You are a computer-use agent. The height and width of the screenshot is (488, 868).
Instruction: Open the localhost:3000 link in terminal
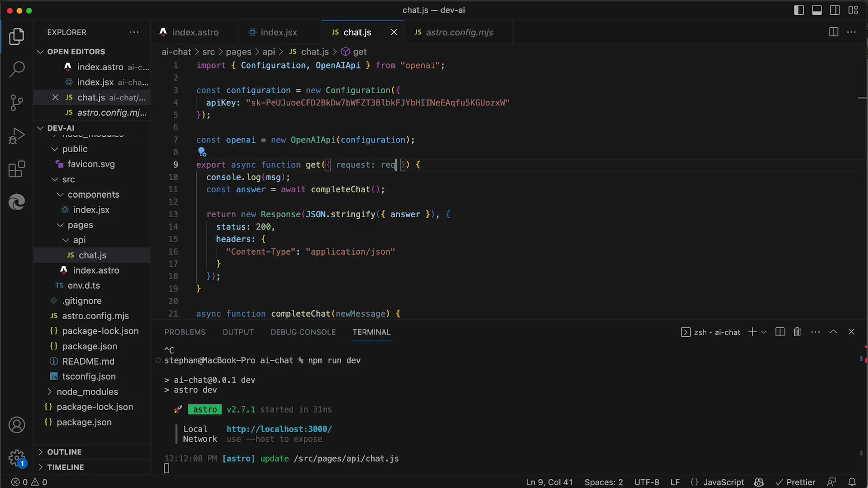279,429
